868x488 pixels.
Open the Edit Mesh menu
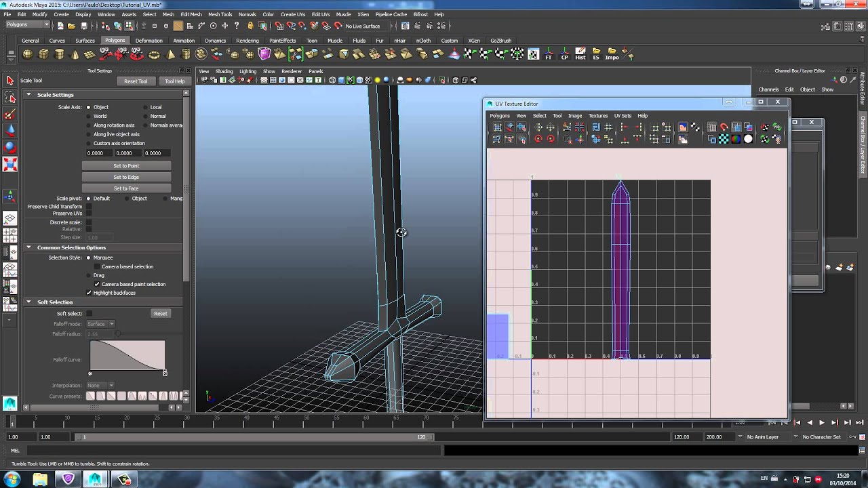point(191,14)
